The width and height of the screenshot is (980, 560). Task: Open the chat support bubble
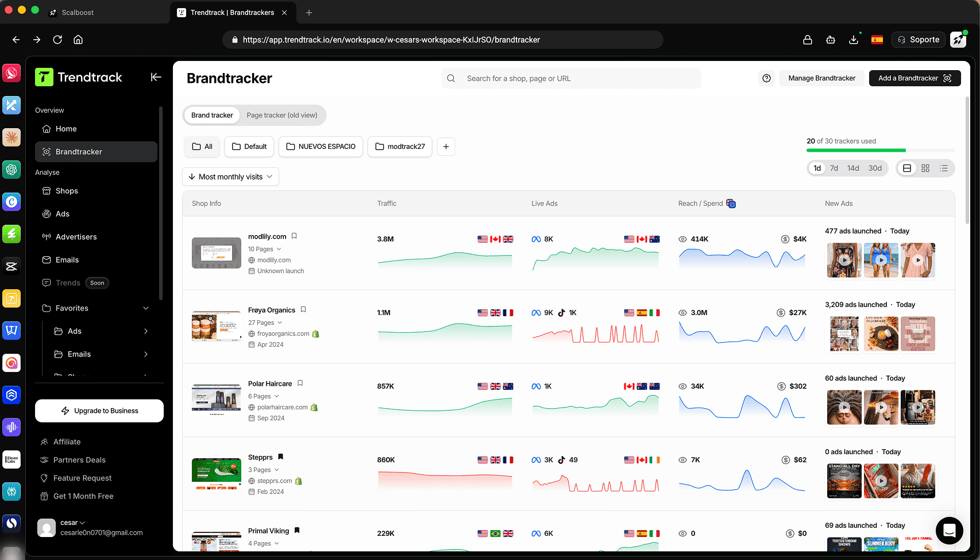[949, 531]
